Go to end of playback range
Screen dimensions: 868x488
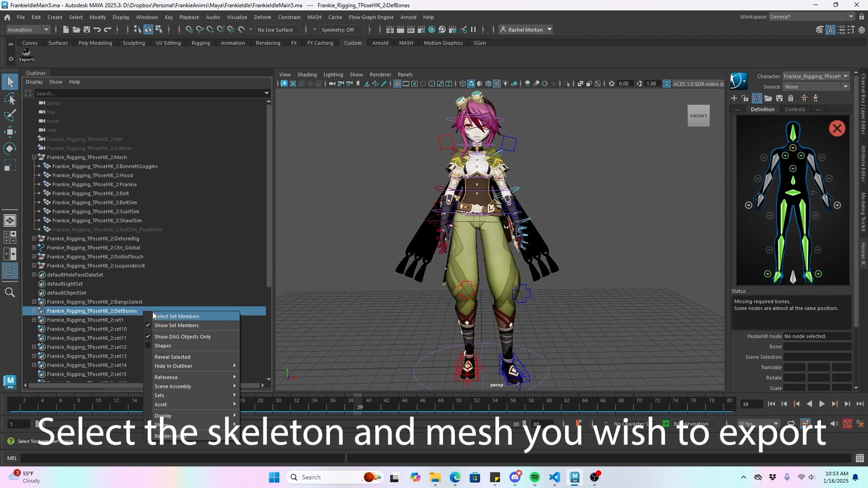[x=860, y=404]
